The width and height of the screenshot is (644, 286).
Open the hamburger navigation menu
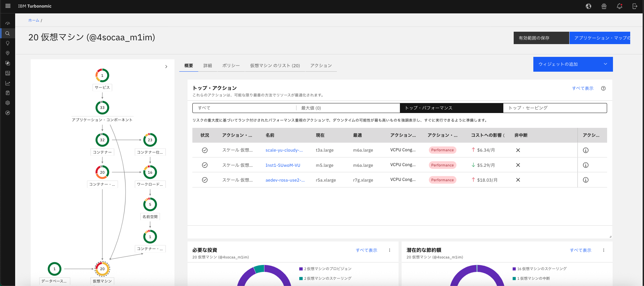[8, 6]
